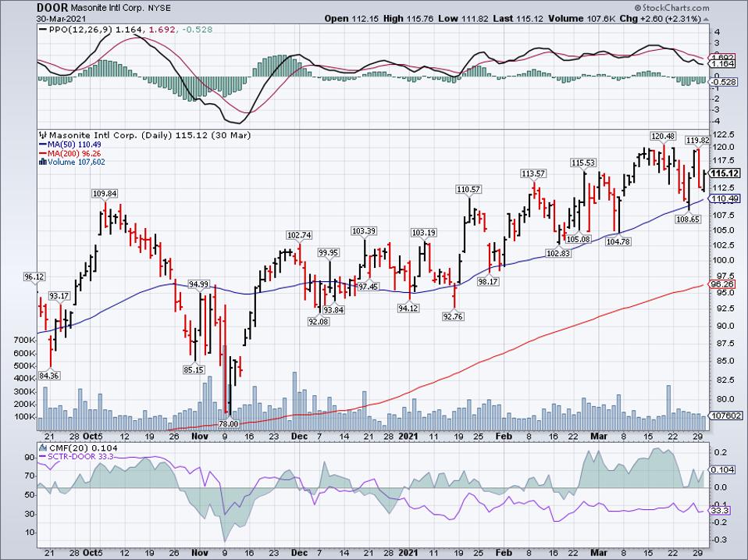This screenshot has width=748, height=560.
Task: Click the 30-Mar-2021 date in header
Action: [61, 19]
